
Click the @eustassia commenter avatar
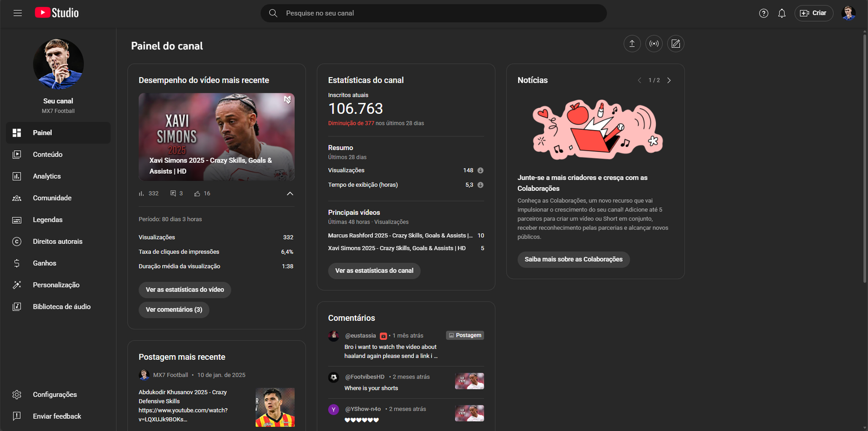click(334, 336)
